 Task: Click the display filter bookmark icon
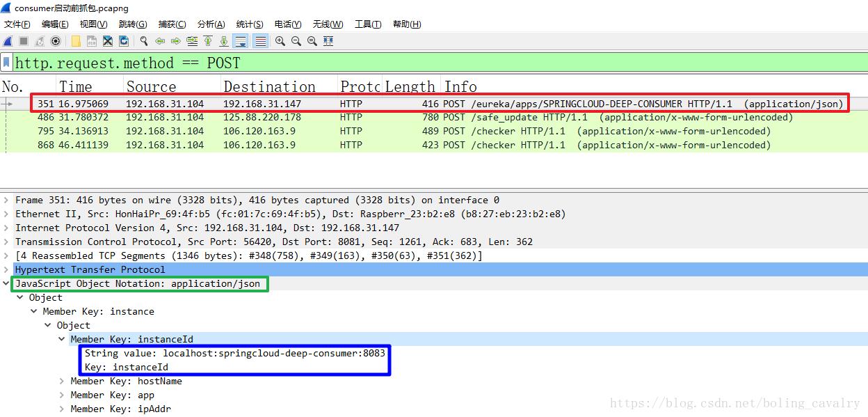7,63
